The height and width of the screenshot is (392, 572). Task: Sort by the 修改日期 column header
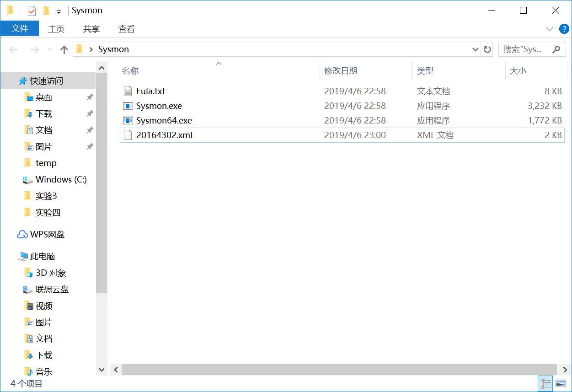point(341,71)
